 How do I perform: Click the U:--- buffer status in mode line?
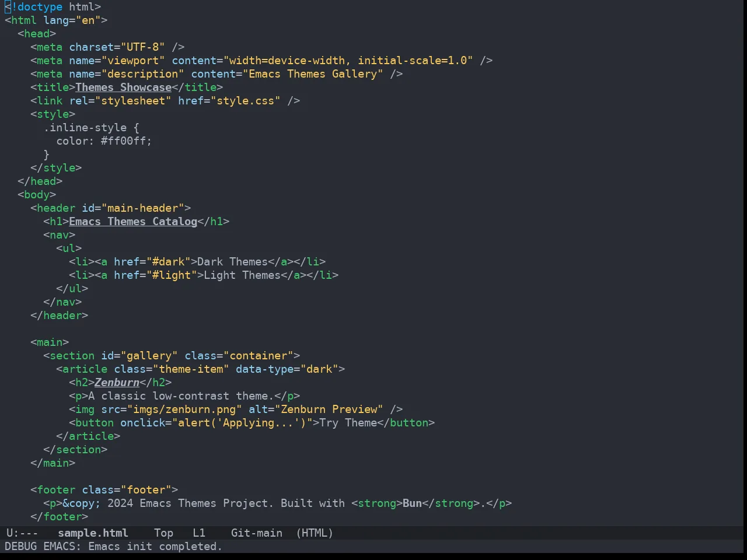pyautogui.click(x=22, y=533)
